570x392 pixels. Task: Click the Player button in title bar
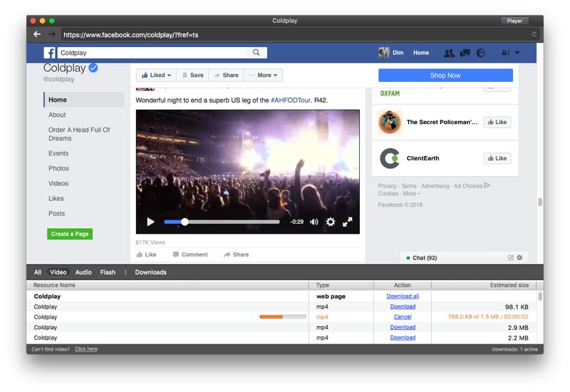coord(514,21)
